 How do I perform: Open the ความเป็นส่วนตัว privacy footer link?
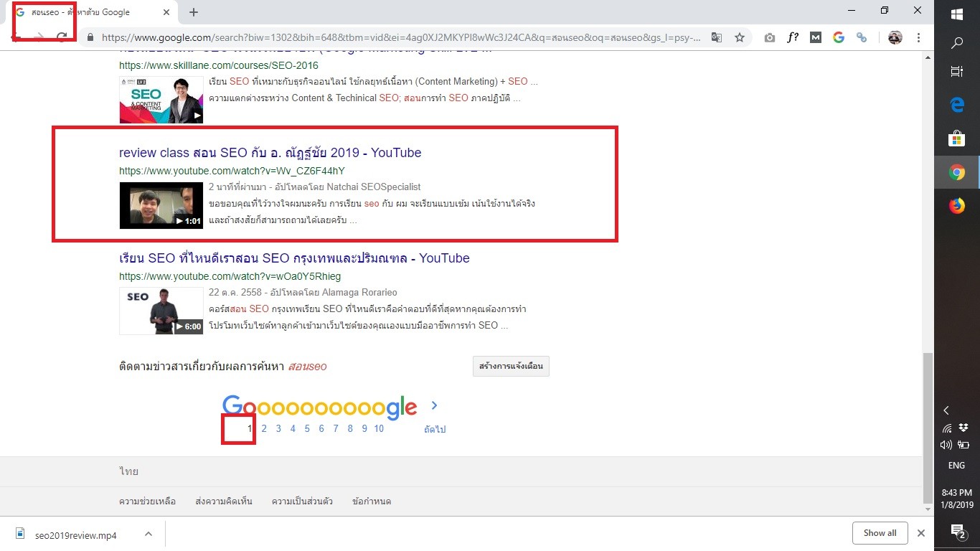302,501
